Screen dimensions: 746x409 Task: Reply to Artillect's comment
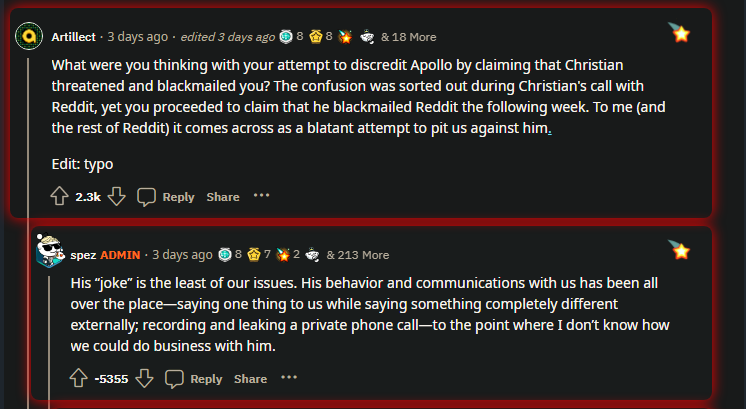click(166, 197)
